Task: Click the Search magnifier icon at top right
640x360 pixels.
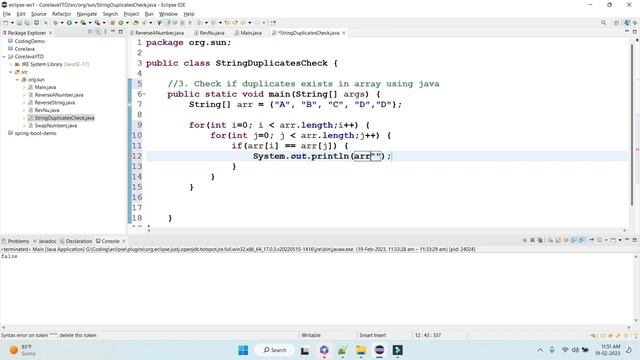Action: pyautogui.click(x=603, y=23)
